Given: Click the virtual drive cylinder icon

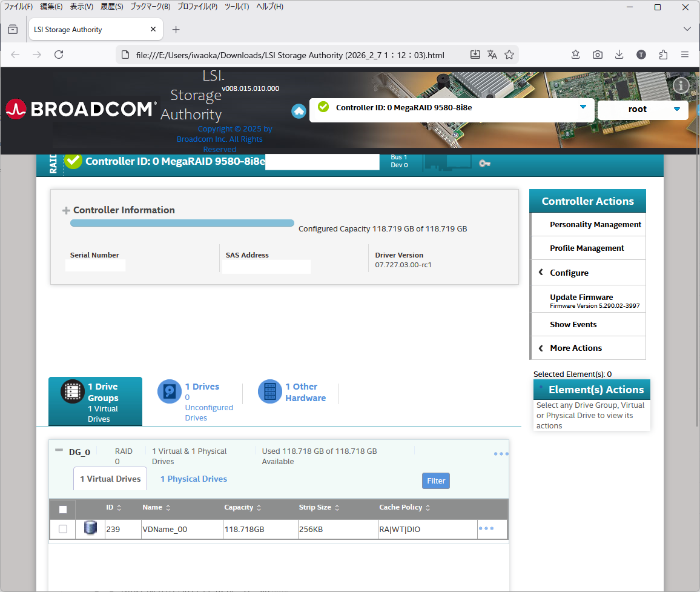Looking at the screenshot, I should tap(90, 528).
